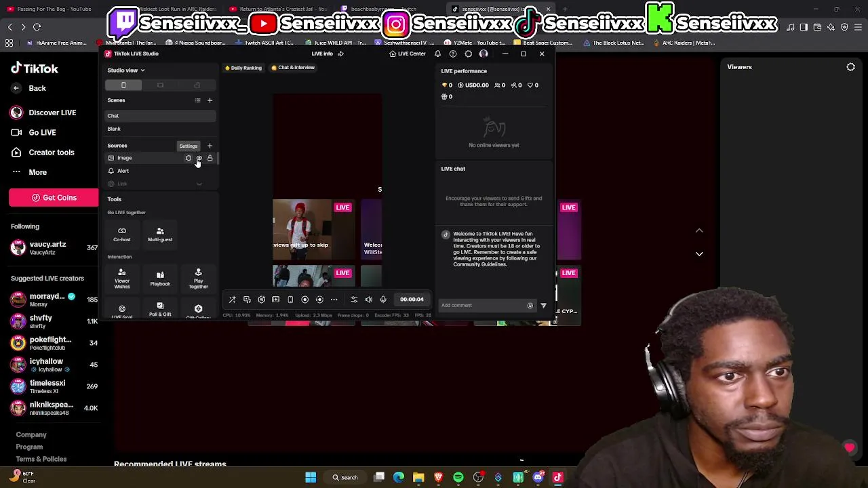Open the Multi-guest tool
Image resolution: width=868 pixels, height=488 pixels.
[160, 235]
